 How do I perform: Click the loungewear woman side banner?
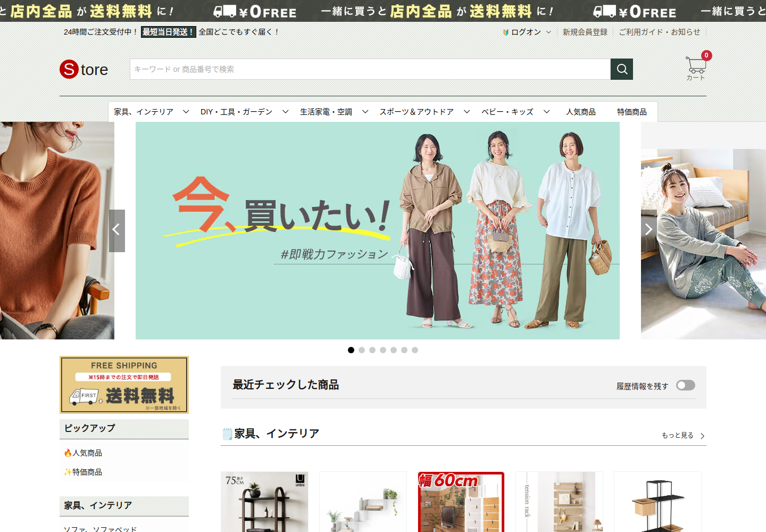click(703, 230)
